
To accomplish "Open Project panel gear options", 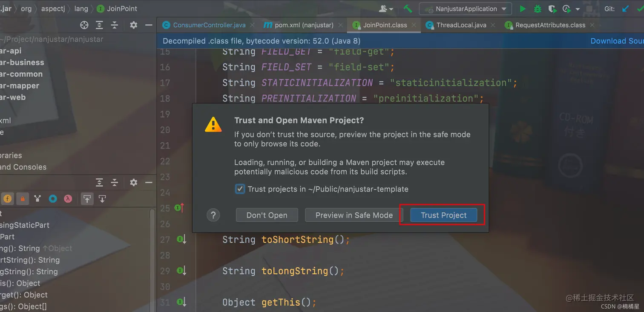I will pos(134,25).
